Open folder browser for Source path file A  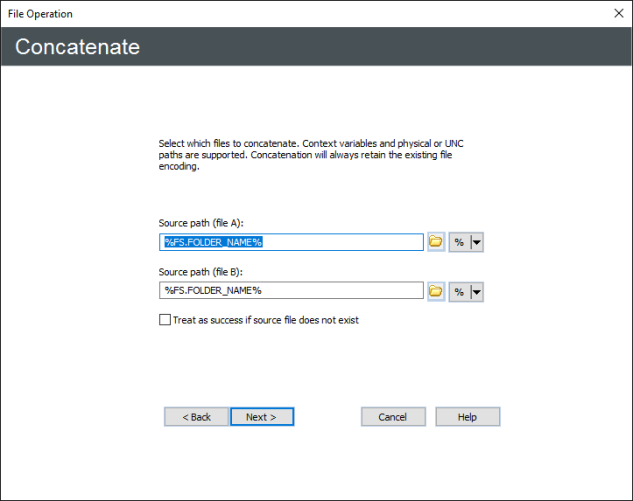tap(436, 243)
